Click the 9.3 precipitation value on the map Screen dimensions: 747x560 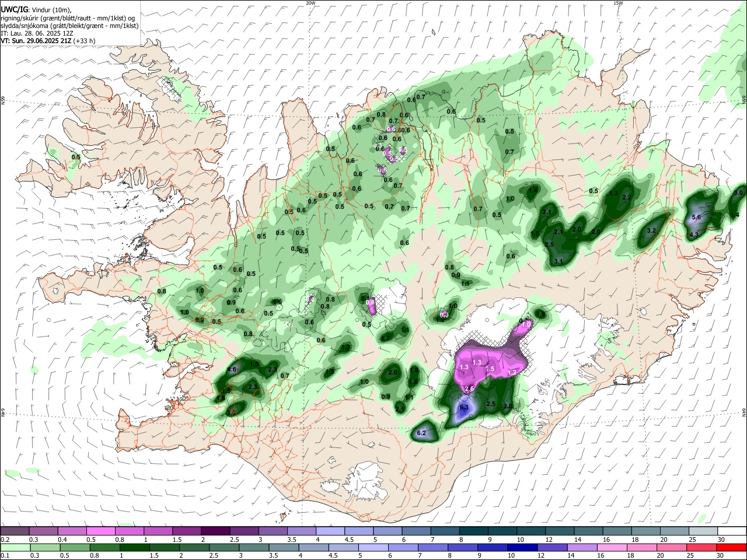point(465,407)
